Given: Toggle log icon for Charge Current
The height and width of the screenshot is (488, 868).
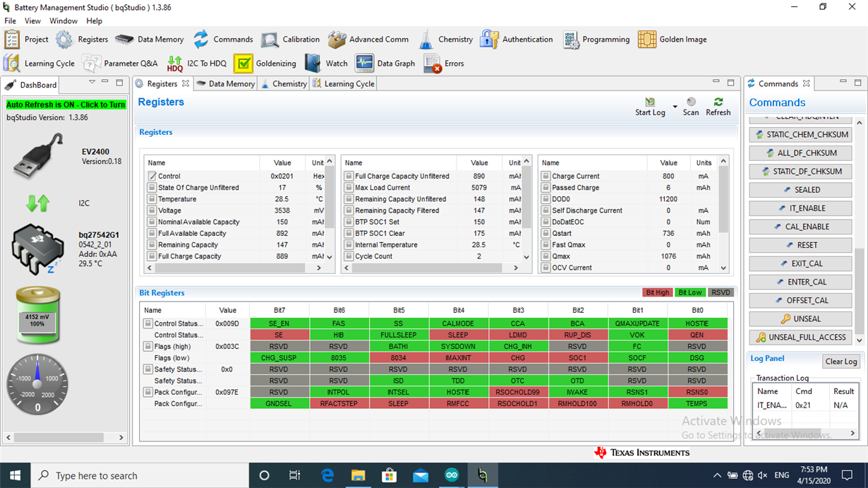Looking at the screenshot, I should [545, 176].
